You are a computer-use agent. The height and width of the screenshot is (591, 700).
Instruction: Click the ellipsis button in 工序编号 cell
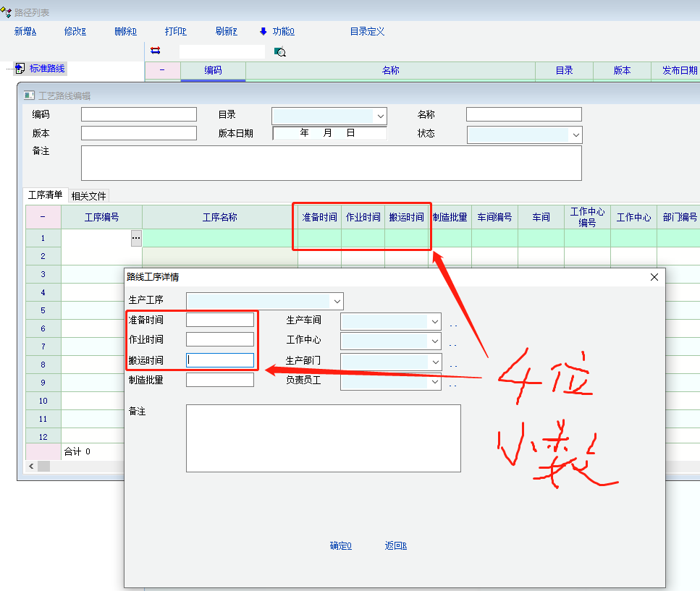pyautogui.click(x=135, y=237)
